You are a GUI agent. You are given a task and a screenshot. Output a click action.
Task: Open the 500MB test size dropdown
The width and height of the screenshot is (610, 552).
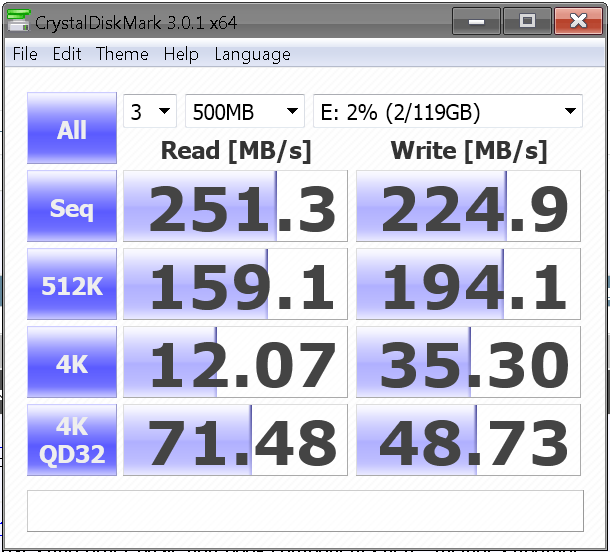(x=245, y=111)
